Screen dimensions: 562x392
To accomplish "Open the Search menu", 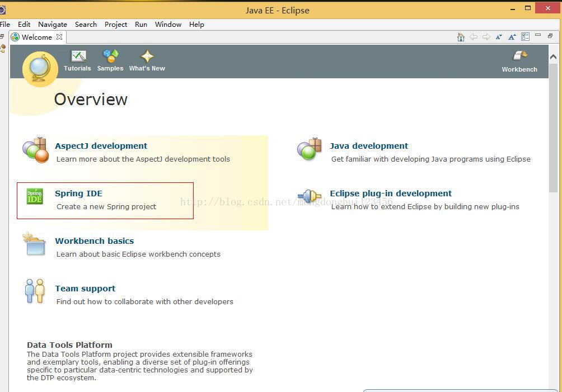I will click(x=86, y=25).
